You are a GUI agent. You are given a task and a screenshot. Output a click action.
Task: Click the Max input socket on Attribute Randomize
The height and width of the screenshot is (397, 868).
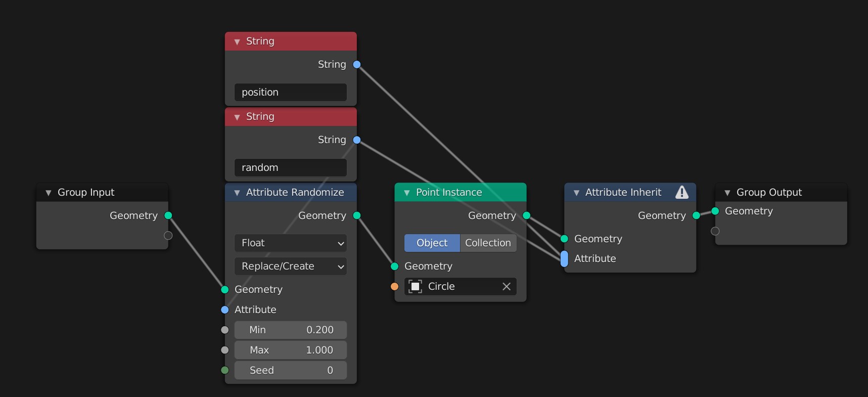[x=225, y=350]
